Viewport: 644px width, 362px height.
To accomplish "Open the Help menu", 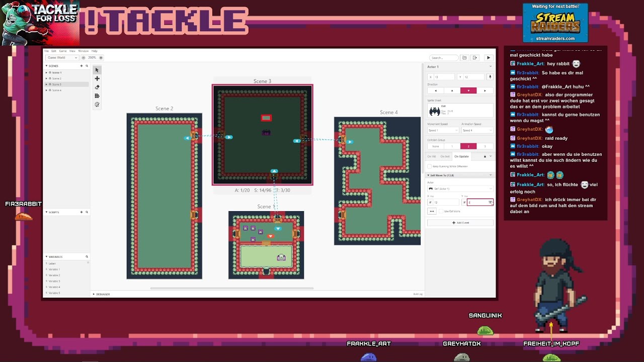I will [94, 51].
